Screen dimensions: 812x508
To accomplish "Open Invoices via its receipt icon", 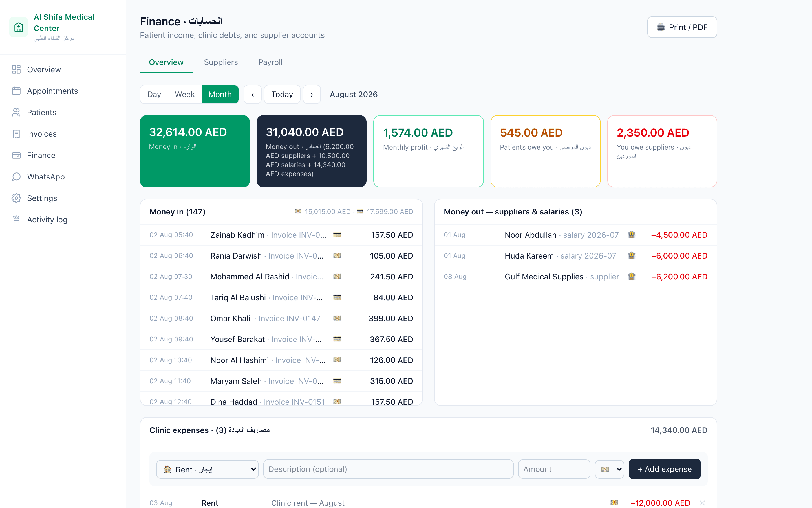I will pyautogui.click(x=16, y=134).
